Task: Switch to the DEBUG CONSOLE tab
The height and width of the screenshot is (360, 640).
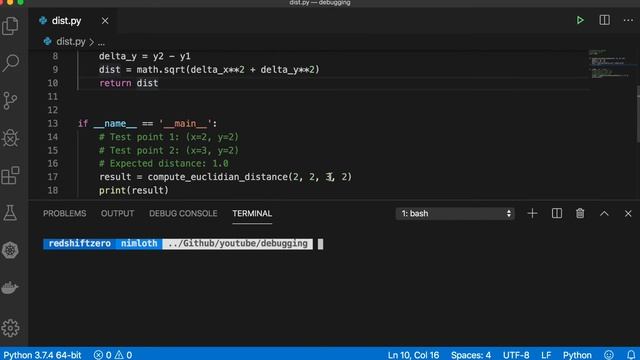Action: (x=183, y=213)
